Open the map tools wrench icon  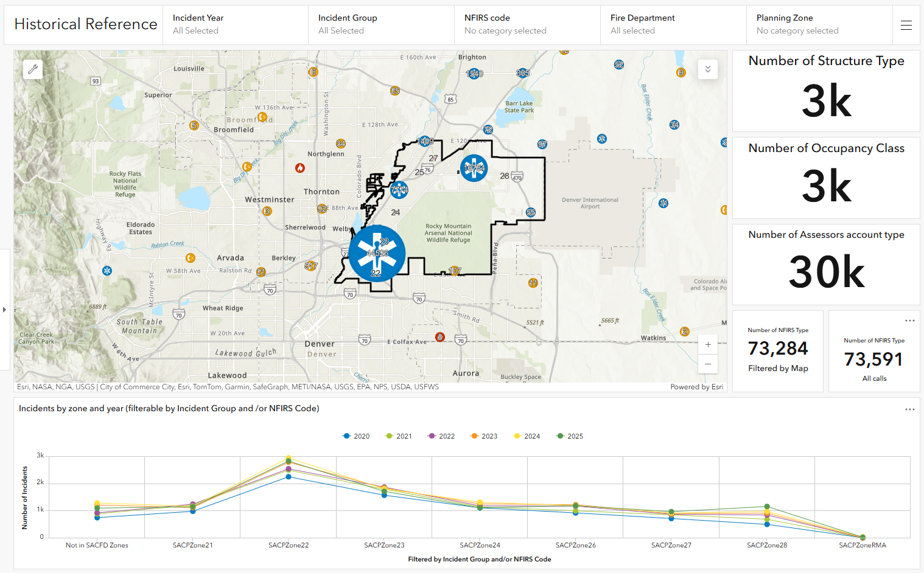tap(33, 69)
